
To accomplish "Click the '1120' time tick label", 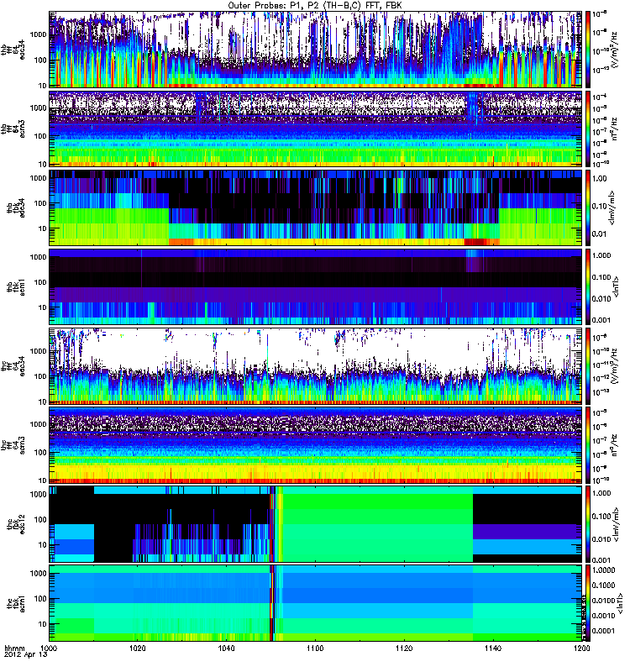I will pyautogui.click(x=404, y=648).
